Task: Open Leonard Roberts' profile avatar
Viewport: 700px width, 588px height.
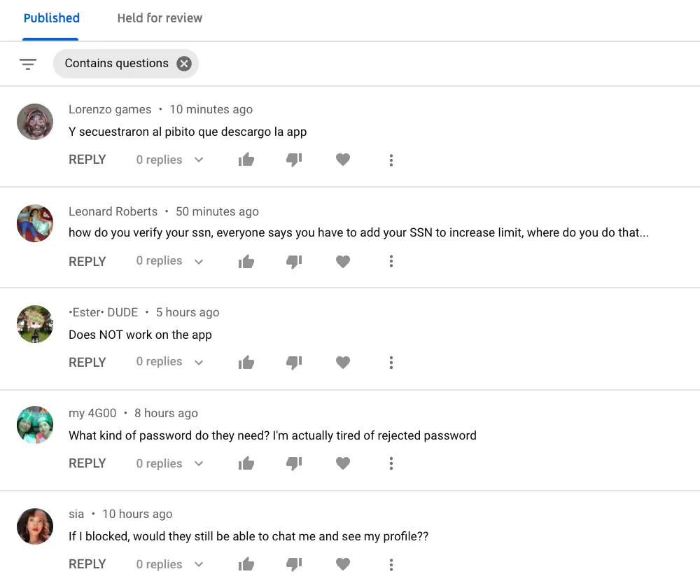Action: [x=35, y=223]
